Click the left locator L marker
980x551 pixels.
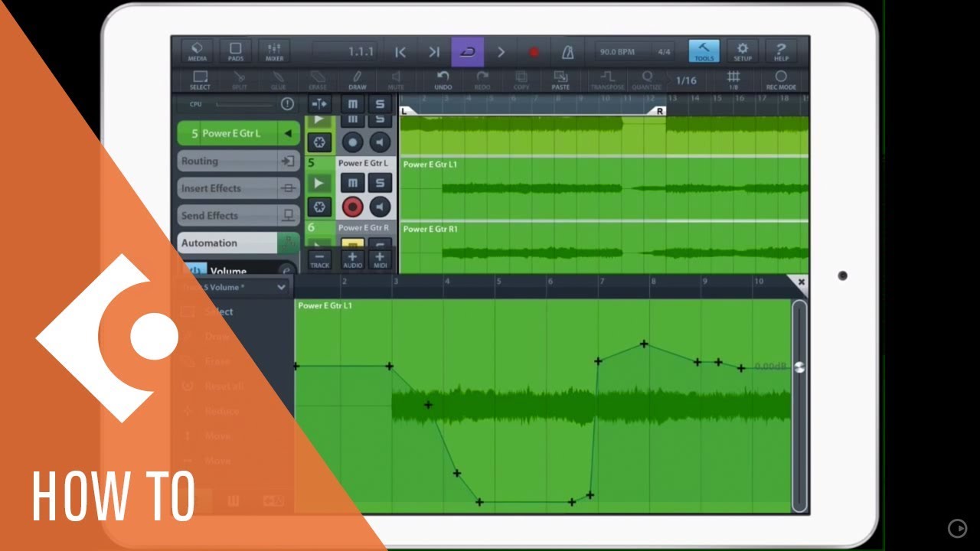coord(405,111)
